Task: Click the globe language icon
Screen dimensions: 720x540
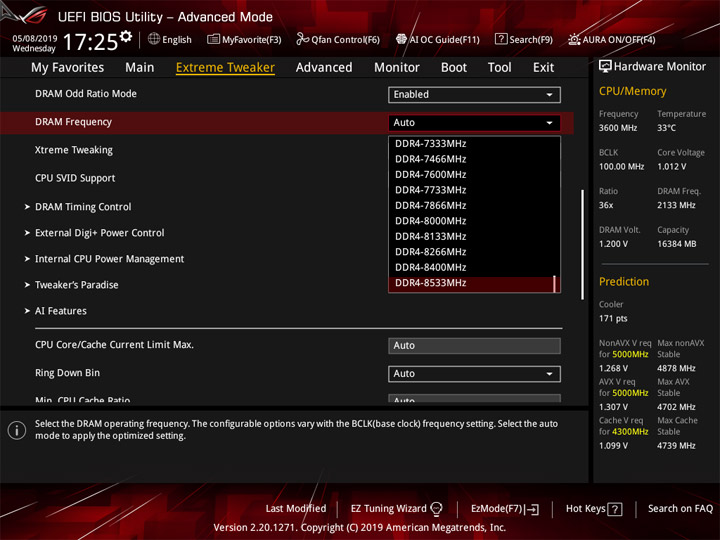Action: (x=154, y=39)
